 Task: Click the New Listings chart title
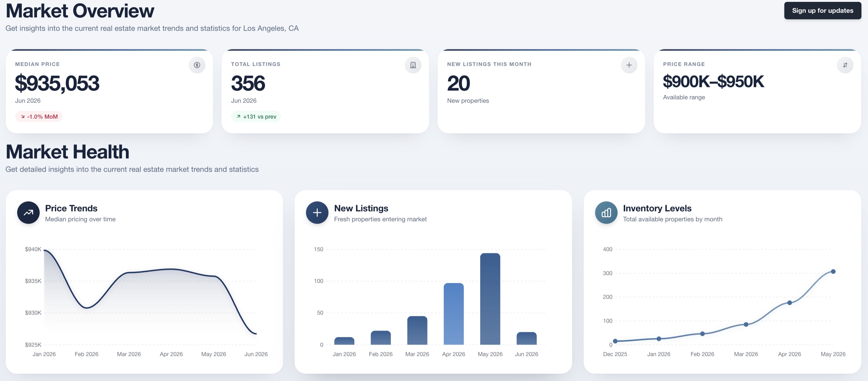point(361,208)
